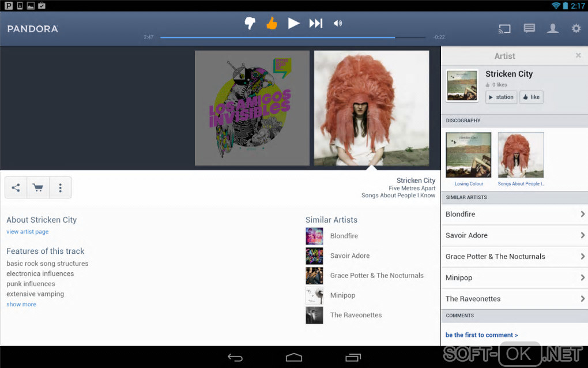
Task: Click view artist page link
Action: click(27, 232)
